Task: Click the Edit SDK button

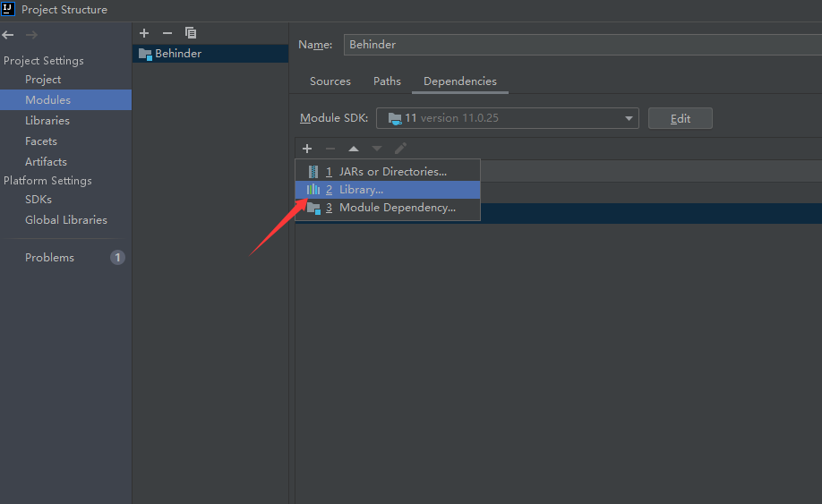Action: click(680, 118)
